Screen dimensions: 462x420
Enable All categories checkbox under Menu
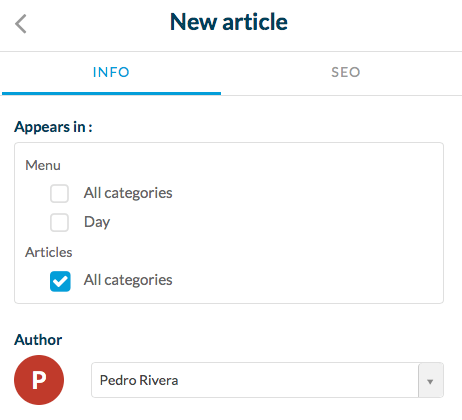click(59, 193)
